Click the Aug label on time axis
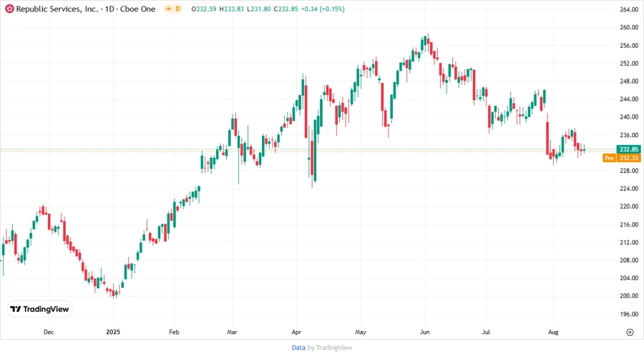 (x=552, y=332)
